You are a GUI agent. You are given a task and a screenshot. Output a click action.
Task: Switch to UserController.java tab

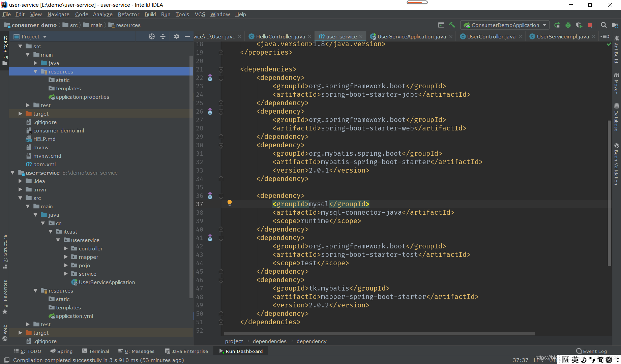[x=491, y=36]
